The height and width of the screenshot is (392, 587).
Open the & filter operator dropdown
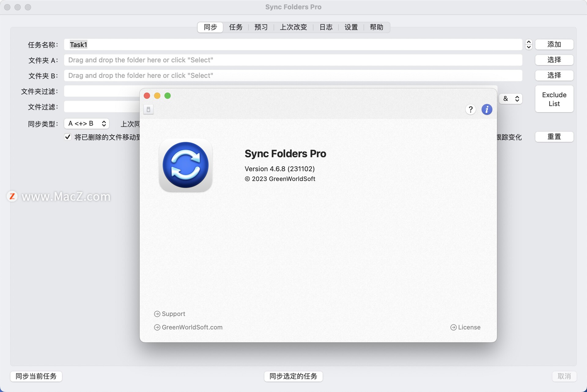point(510,98)
